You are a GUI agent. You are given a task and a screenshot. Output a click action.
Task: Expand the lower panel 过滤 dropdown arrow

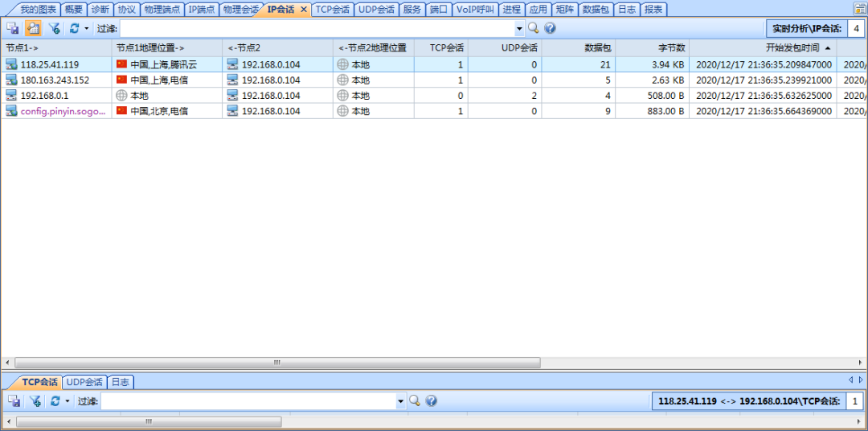(401, 400)
